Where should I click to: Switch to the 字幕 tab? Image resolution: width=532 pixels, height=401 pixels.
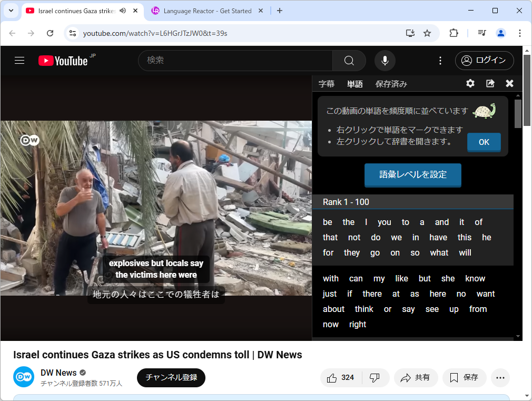(x=327, y=84)
